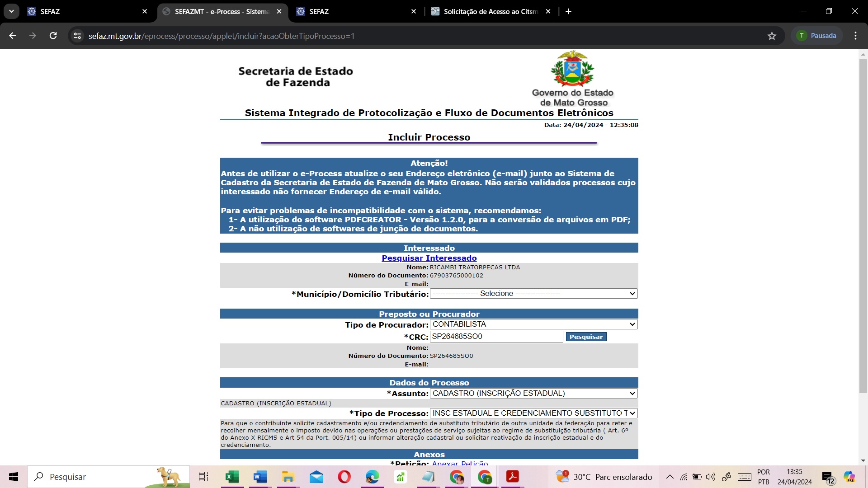Screen dimensions: 868x488
Task: Open the Chrome three-dot menu
Action: [x=855, y=36]
